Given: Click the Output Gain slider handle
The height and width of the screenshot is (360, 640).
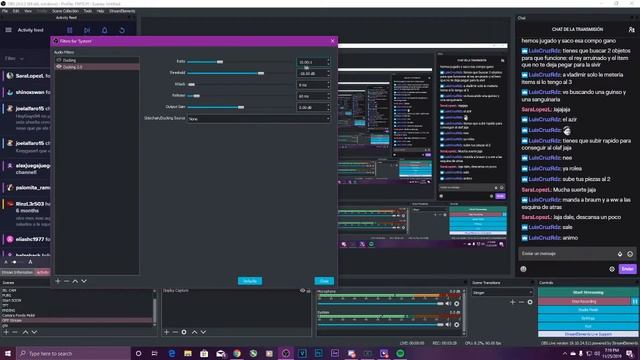Looking at the screenshot, I should click(x=241, y=107).
